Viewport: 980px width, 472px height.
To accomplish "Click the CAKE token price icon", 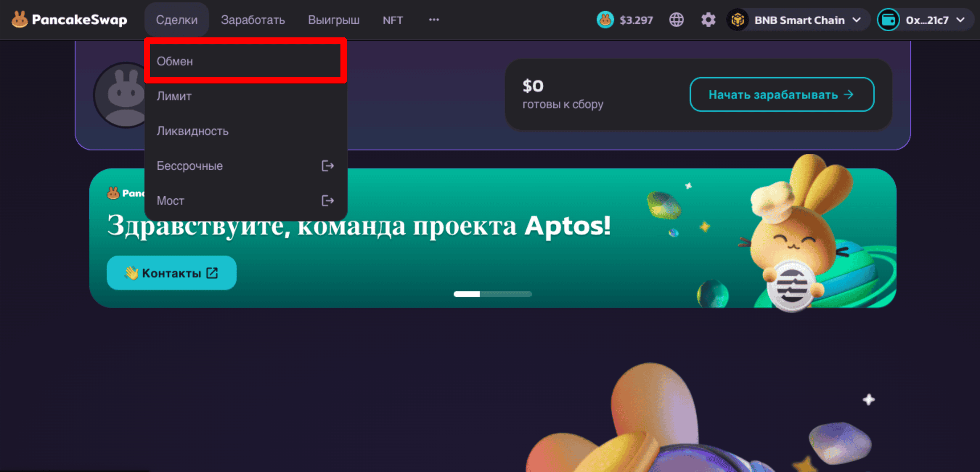I will (x=605, y=20).
